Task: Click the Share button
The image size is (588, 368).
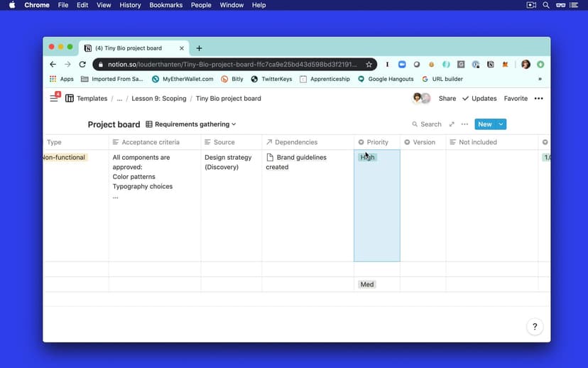Action: point(447,99)
